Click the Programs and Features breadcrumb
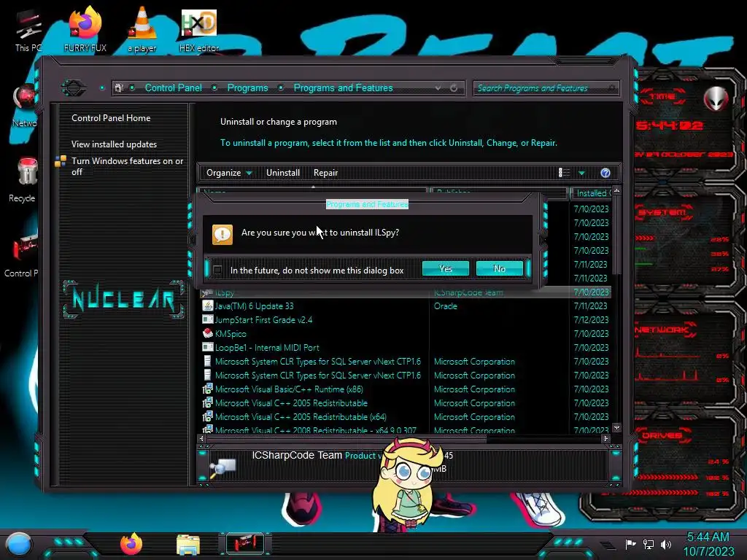The width and height of the screenshot is (747, 560). click(343, 88)
